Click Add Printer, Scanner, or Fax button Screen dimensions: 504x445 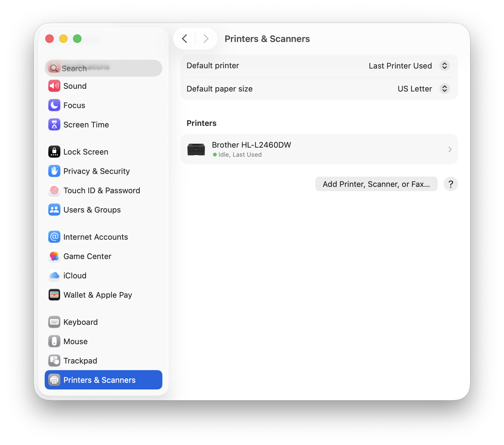pyautogui.click(x=376, y=184)
